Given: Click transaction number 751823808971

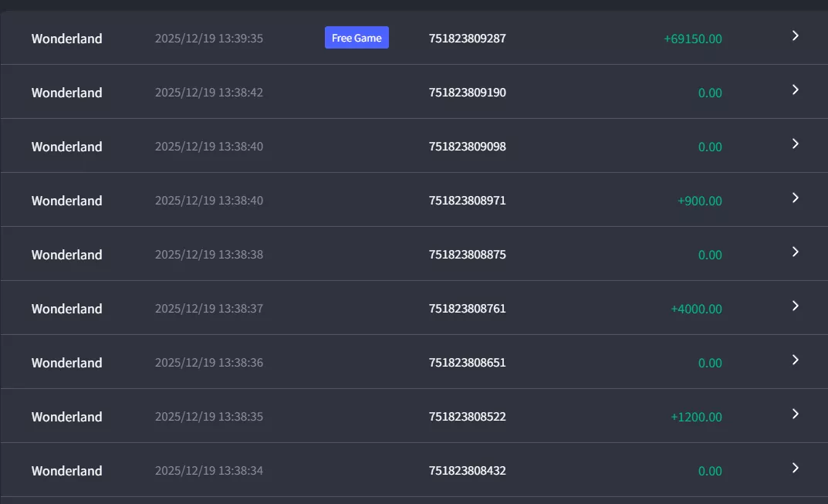Looking at the screenshot, I should [468, 201].
